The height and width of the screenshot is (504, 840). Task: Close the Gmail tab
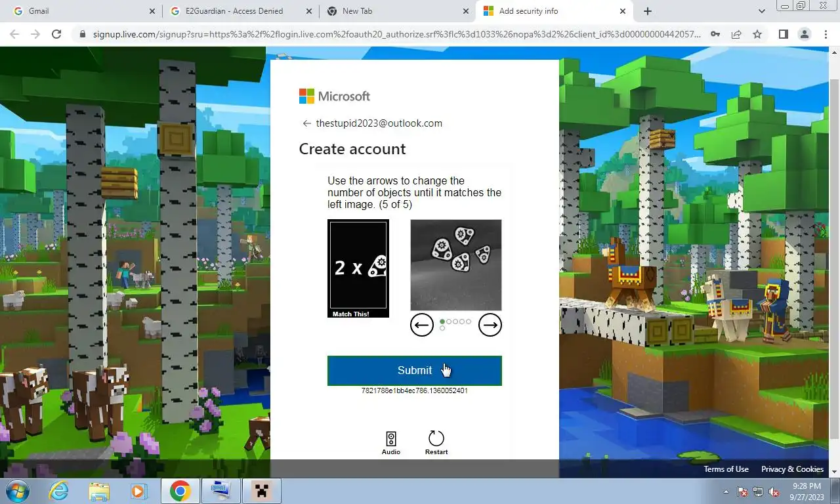[x=152, y=11]
